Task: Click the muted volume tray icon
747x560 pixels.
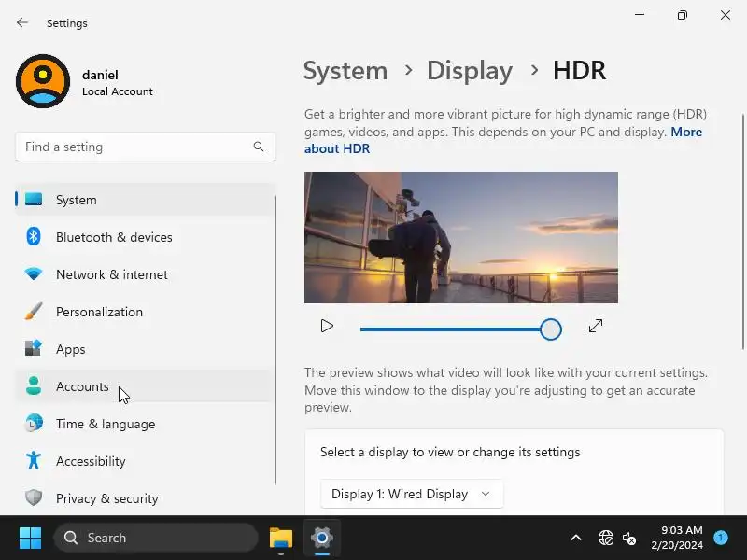Action: (629, 539)
